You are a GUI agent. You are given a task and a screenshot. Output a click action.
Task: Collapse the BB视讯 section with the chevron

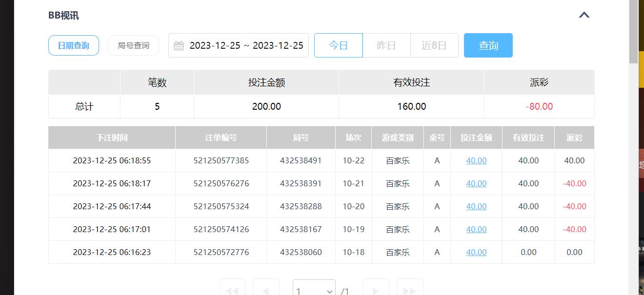pos(584,15)
